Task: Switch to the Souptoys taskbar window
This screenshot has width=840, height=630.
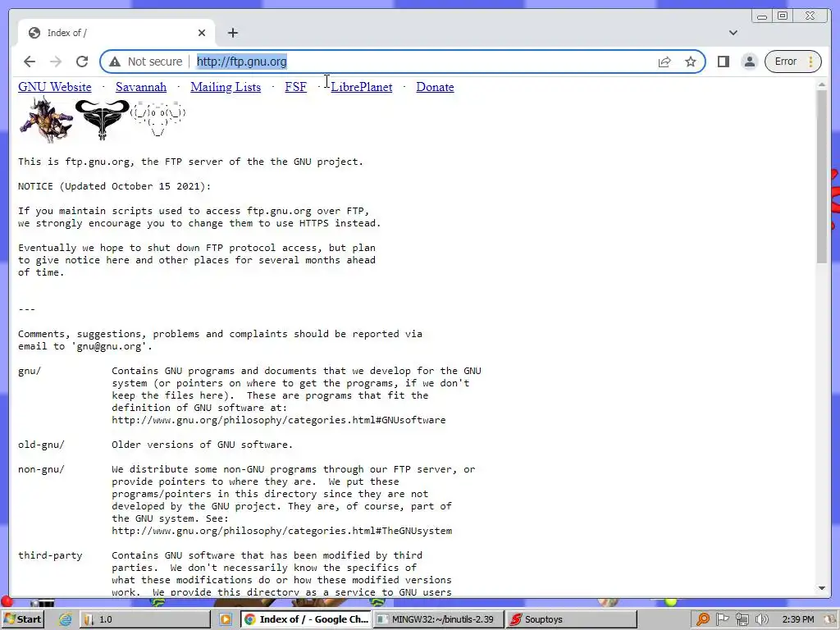Action: (x=571, y=619)
